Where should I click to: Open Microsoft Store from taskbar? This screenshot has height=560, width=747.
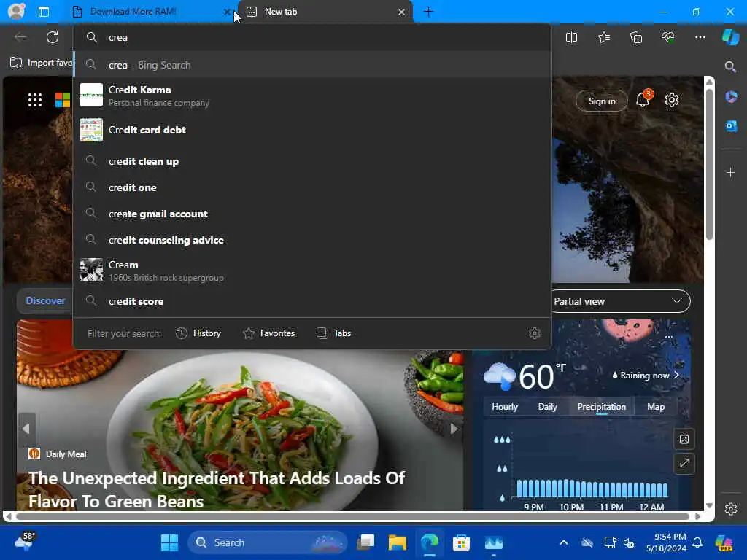[x=461, y=542]
